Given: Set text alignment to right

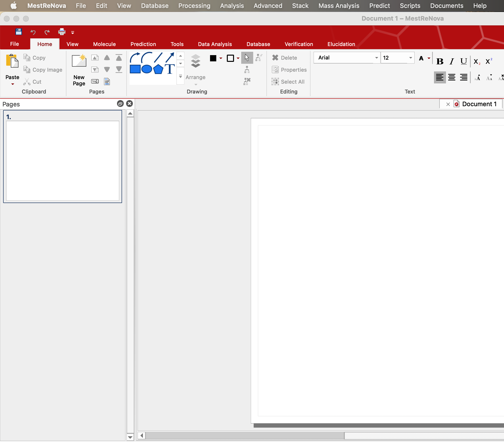Looking at the screenshot, I should (463, 77).
